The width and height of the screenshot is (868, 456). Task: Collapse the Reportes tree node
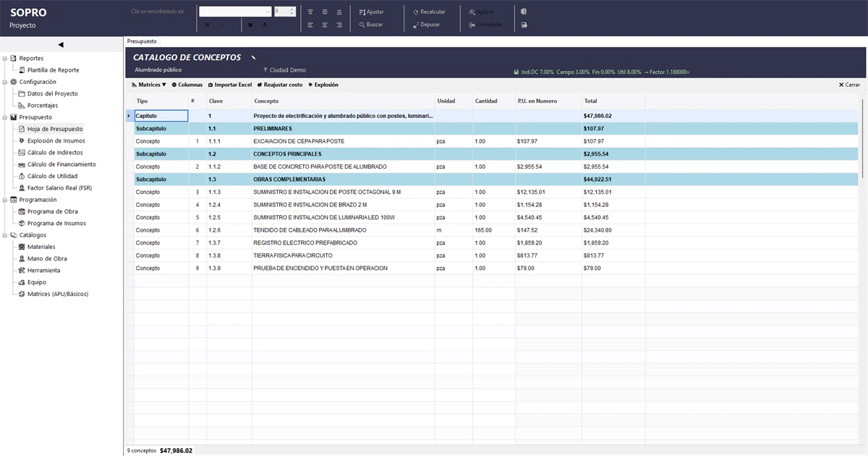pos(5,58)
